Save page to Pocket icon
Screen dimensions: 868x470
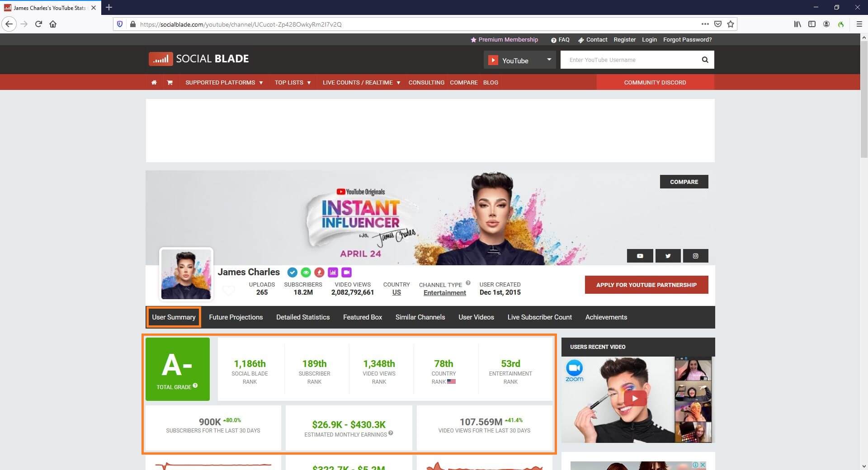(x=717, y=24)
